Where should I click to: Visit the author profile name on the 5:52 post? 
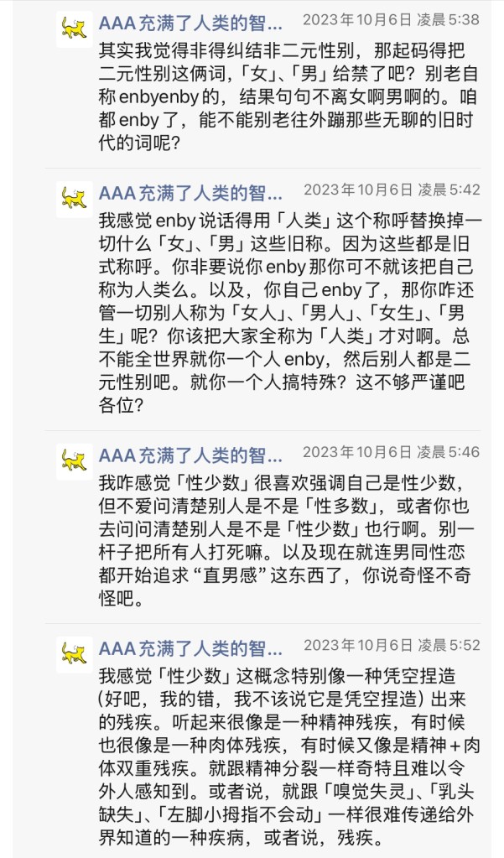[190, 647]
